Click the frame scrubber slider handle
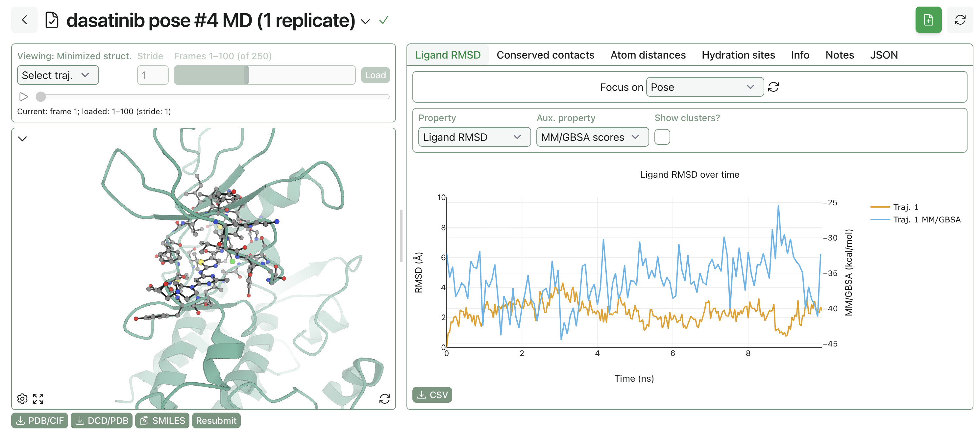This screenshot has width=980, height=433. click(41, 97)
